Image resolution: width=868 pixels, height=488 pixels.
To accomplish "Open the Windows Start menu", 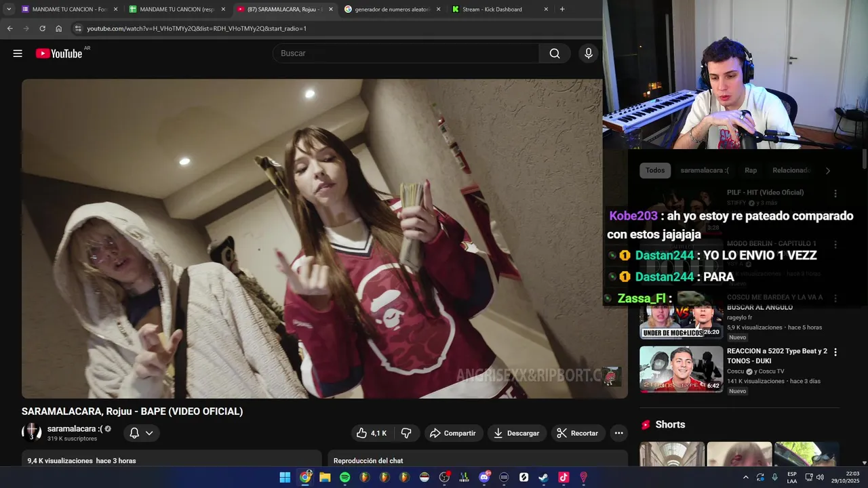I will click(x=285, y=477).
